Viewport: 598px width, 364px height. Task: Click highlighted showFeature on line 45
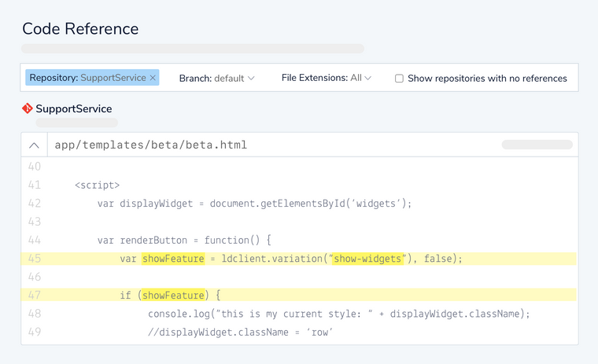click(173, 259)
